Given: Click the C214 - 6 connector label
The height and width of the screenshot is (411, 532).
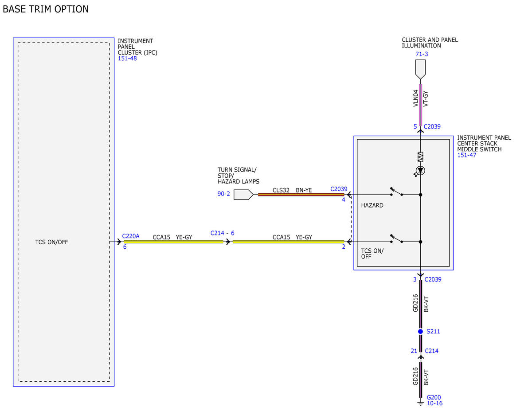Looking at the screenshot, I should tap(223, 233).
